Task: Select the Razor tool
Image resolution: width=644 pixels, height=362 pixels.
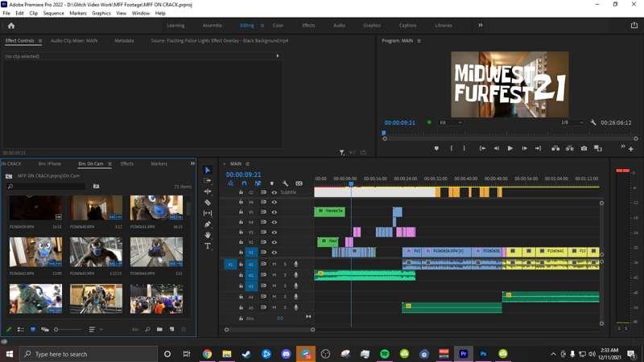Action: coord(208,203)
